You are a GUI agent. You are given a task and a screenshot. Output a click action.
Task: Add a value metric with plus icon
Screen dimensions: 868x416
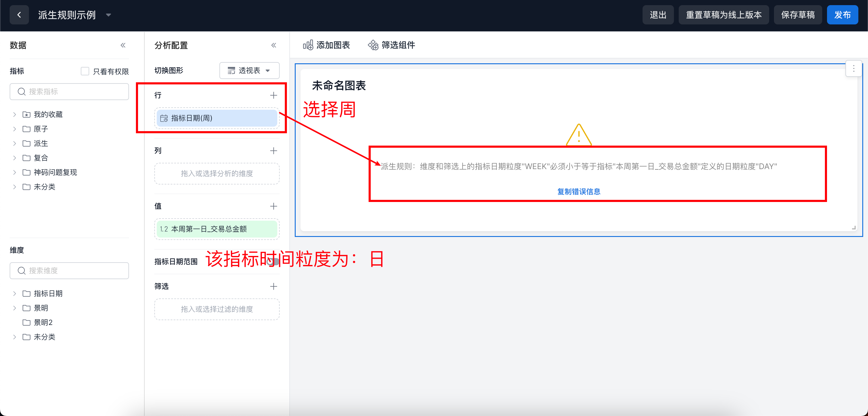coord(274,206)
